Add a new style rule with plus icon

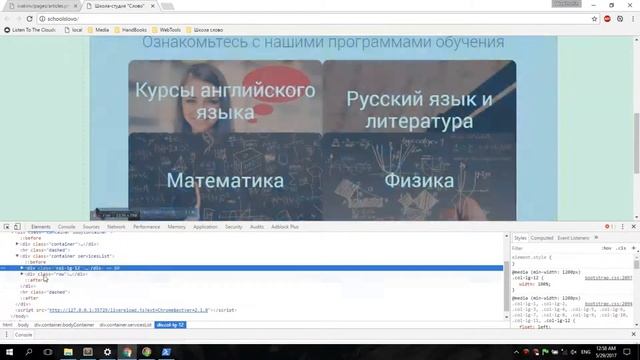633,248
